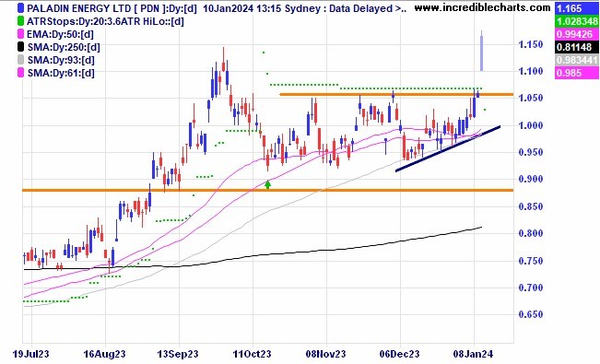
Task: Click the 0.900 price axis label
Action: 531,179
